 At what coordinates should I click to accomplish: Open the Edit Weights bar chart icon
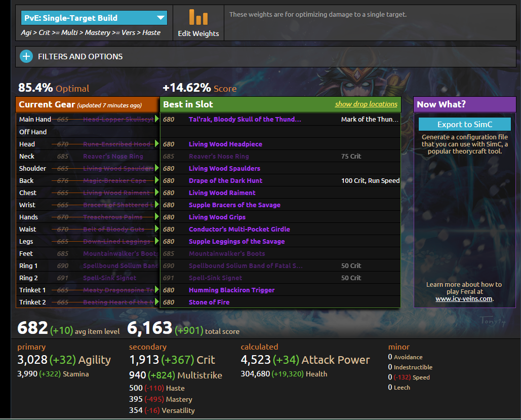pyautogui.click(x=198, y=18)
